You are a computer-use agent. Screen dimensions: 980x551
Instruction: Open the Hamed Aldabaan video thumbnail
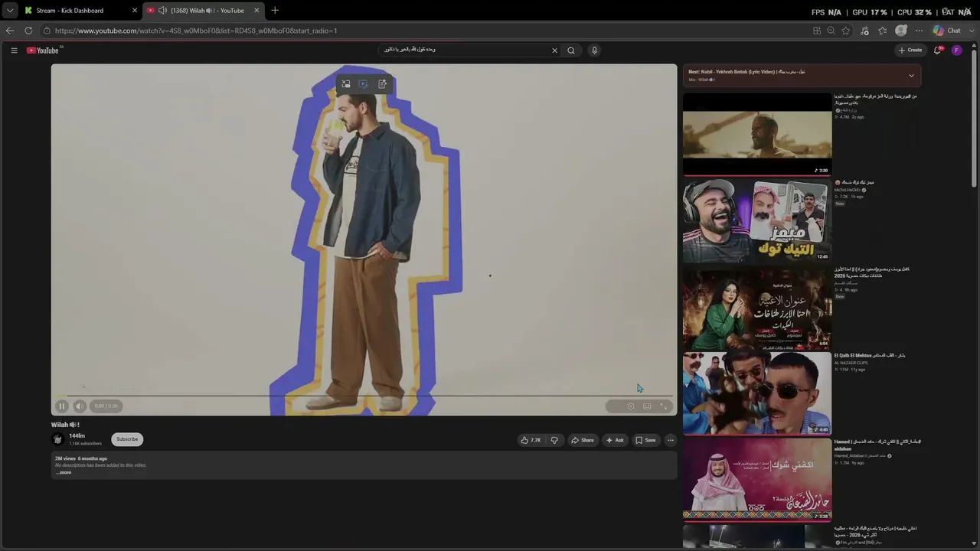(757, 480)
